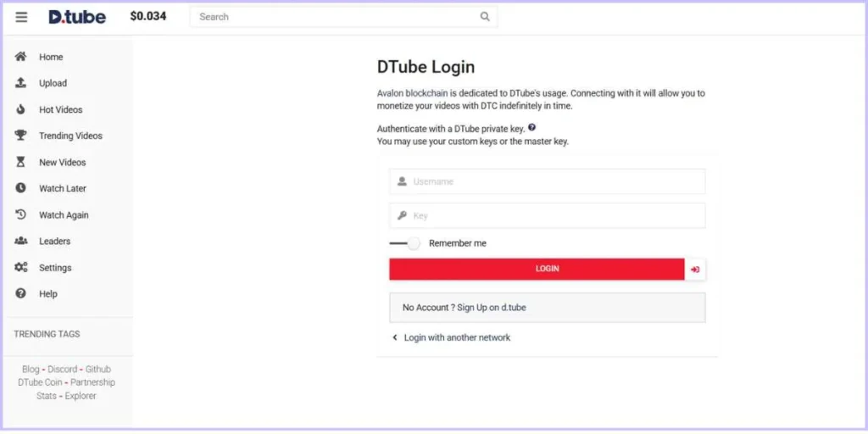Click into the Key field
This screenshot has height=434, width=868.
click(x=555, y=216)
